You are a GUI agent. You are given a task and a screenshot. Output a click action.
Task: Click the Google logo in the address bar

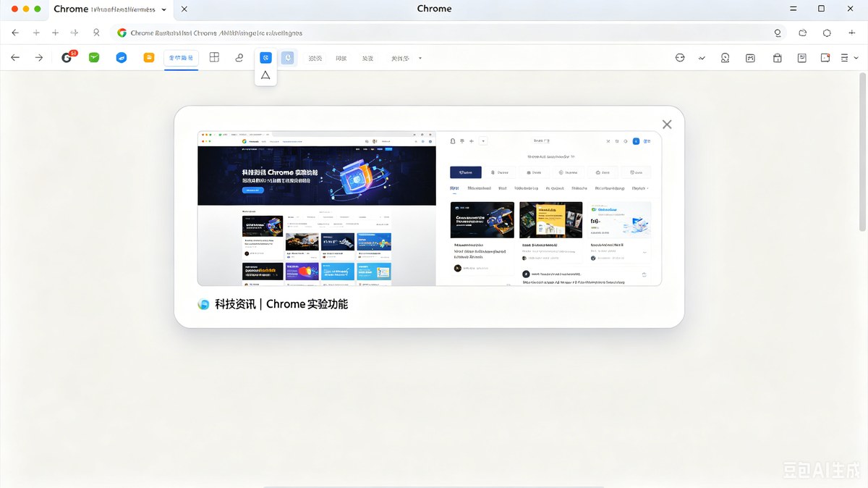pos(122,33)
